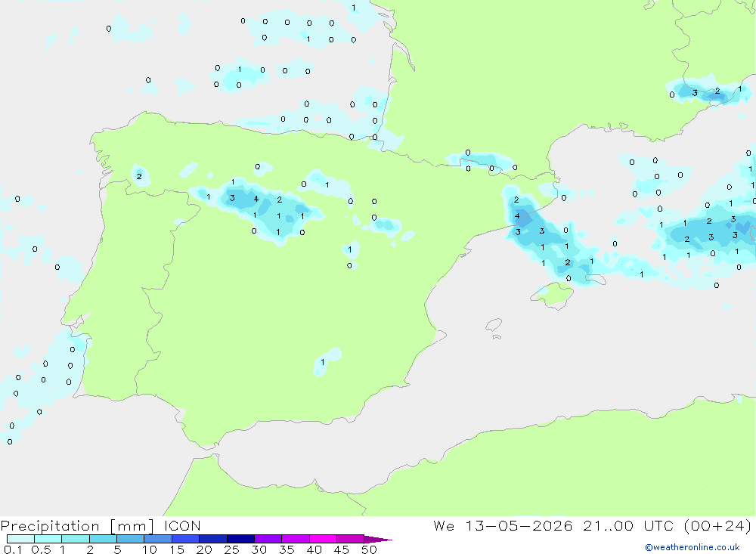Viewport: 756px width, 554px height.
Task: Click the legend value "40"
Action: coord(314,549)
